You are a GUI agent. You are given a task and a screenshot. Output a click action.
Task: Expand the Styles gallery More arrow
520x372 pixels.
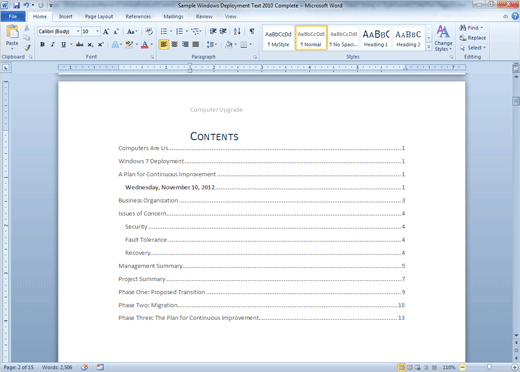(x=429, y=47)
